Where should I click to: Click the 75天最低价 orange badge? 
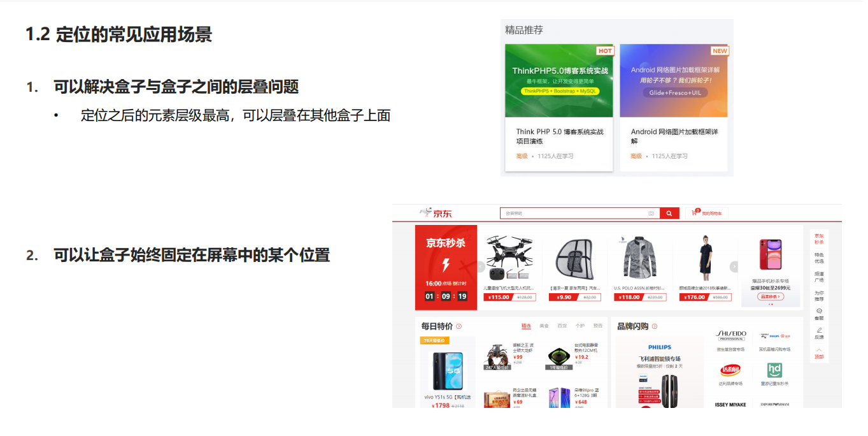point(435,340)
